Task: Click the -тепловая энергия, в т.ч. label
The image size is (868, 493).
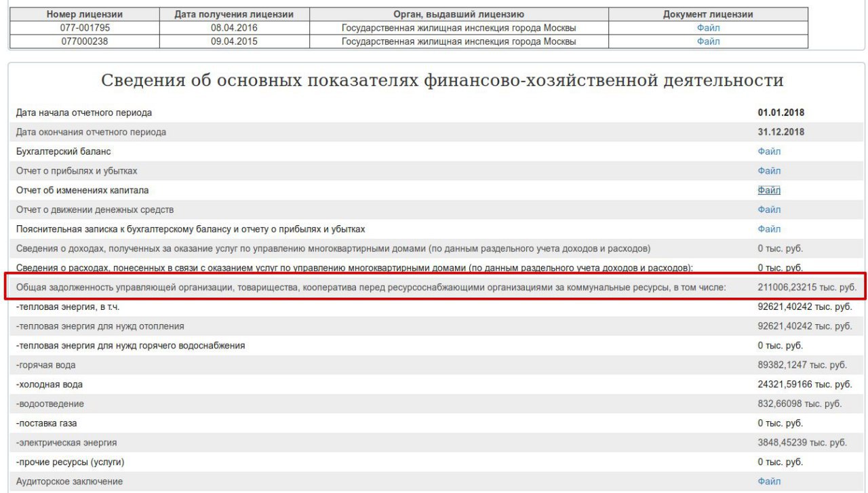Action: tap(68, 307)
